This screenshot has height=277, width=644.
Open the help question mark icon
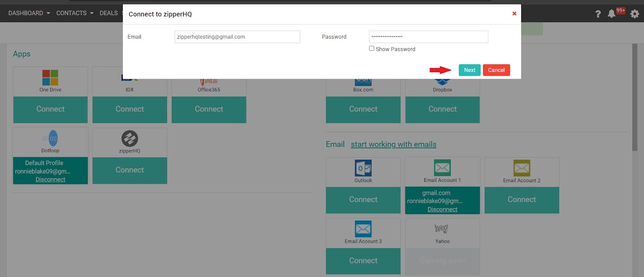click(598, 14)
